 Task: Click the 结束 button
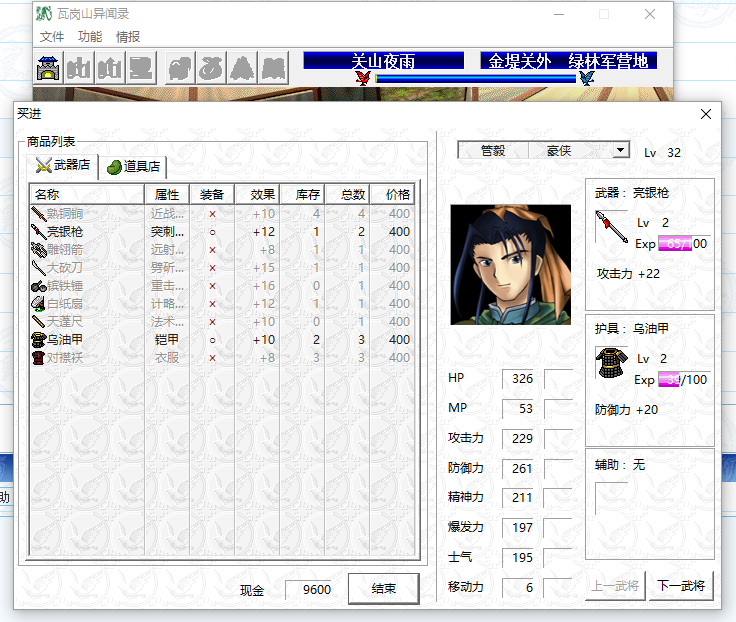[x=383, y=589]
